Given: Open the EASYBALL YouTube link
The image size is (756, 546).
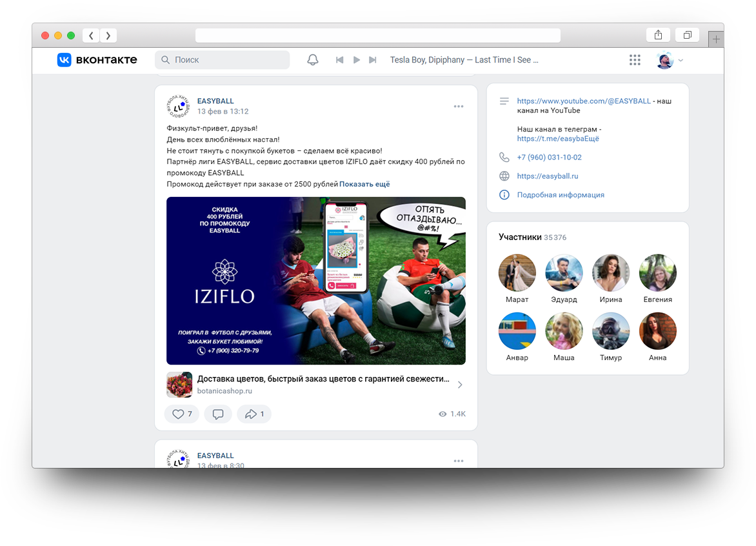Looking at the screenshot, I should click(x=584, y=101).
